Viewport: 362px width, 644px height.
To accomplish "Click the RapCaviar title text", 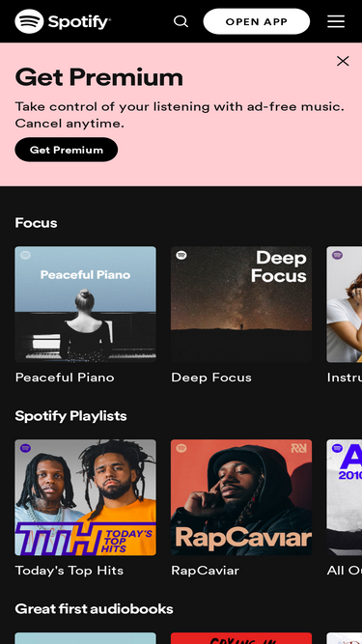I will pyautogui.click(x=206, y=571).
